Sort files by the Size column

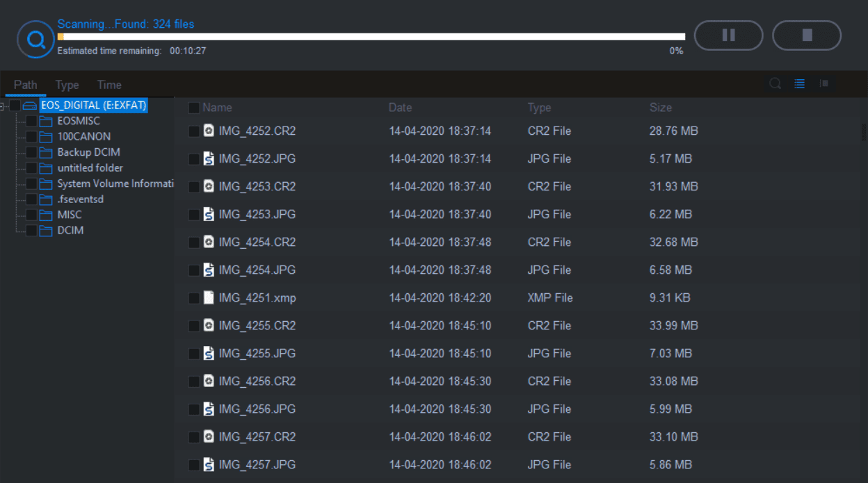(x=661, y=108)
